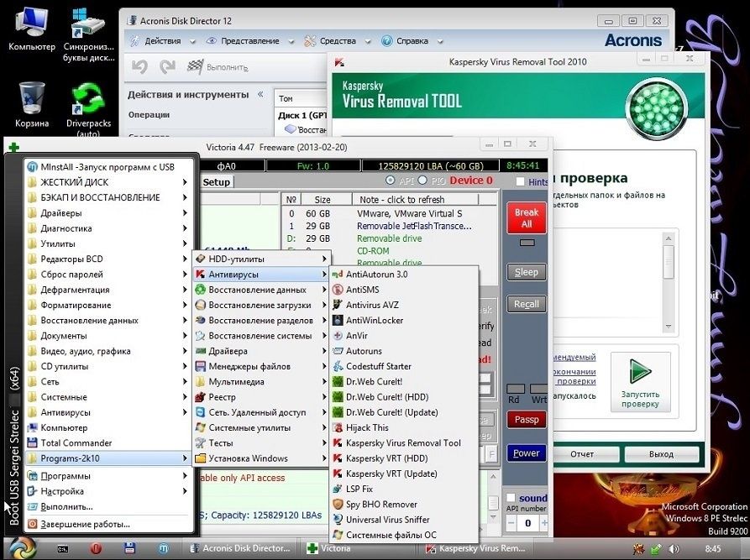Click the Выход button in Kaspersky
Viewport: 750px width, 560px height.
(661, 454)
